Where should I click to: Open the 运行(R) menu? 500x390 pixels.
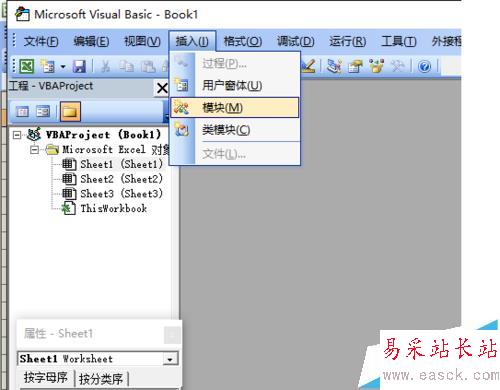(x=348, y=41)
